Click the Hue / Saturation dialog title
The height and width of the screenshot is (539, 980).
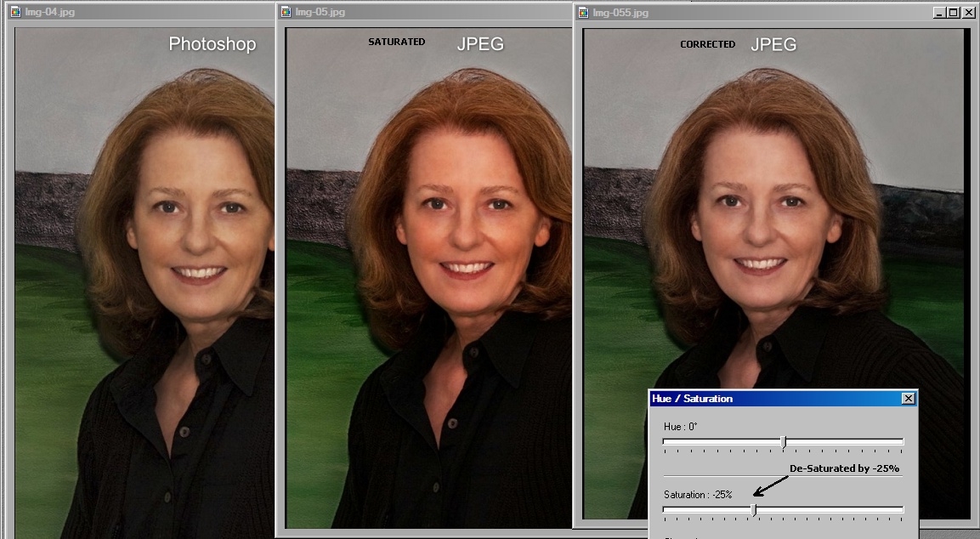pyautogui.click(x=692, y=399)
